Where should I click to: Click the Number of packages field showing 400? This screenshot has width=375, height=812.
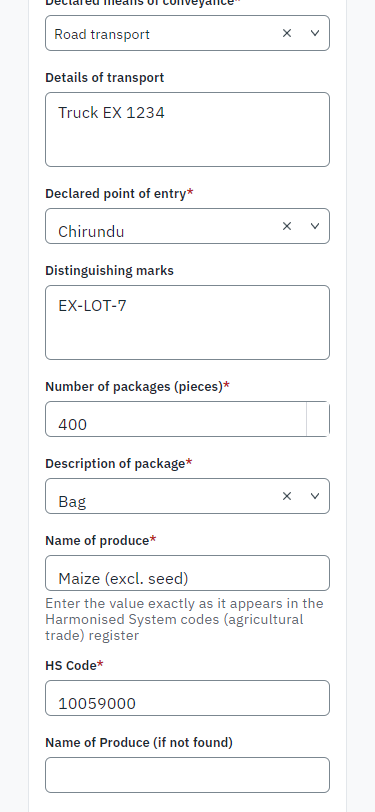[x=176, y=419]
